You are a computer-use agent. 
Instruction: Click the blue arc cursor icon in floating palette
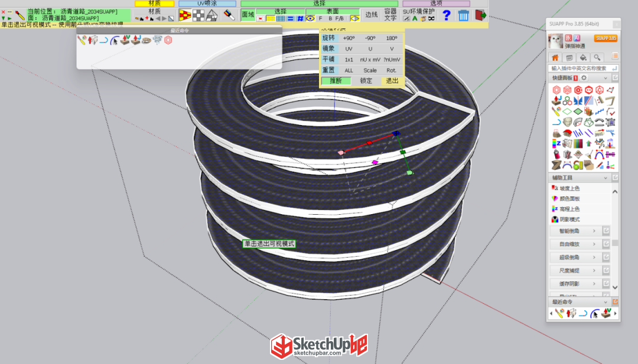115,40
